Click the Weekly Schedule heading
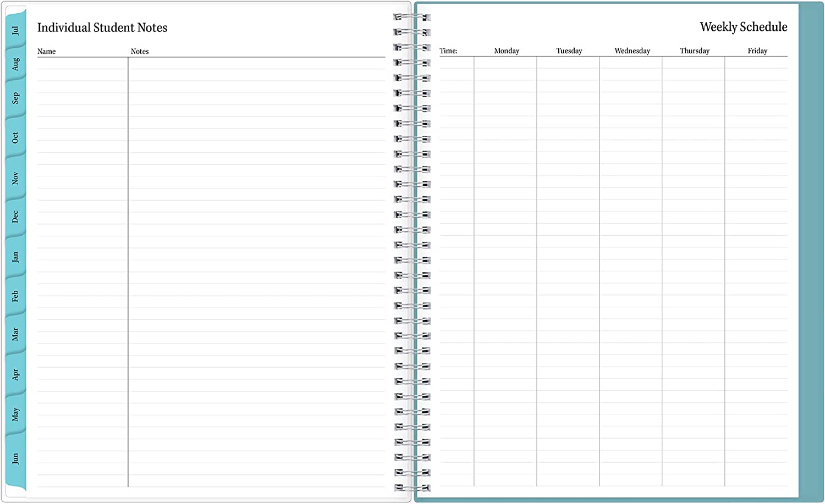Viewport: 825px width, 504px height. click(x=743, y=27)
